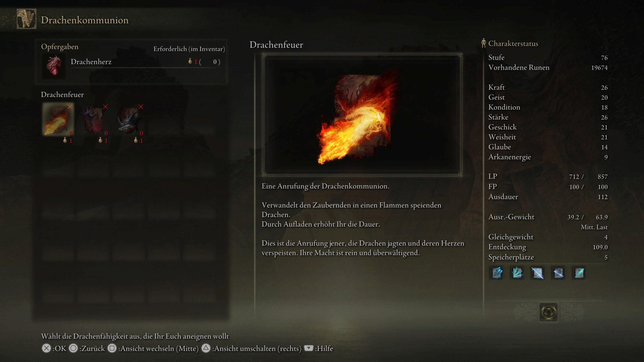Viewport: 644px width, 362px height.
Task: Click the first memory slot spell icon
Action: [x=496, y=273]
